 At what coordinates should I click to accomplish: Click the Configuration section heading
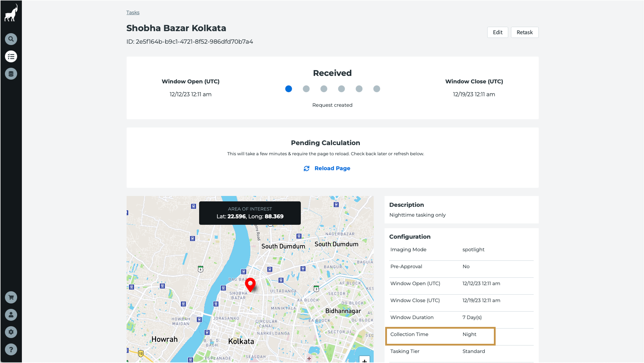click(410, 237)
